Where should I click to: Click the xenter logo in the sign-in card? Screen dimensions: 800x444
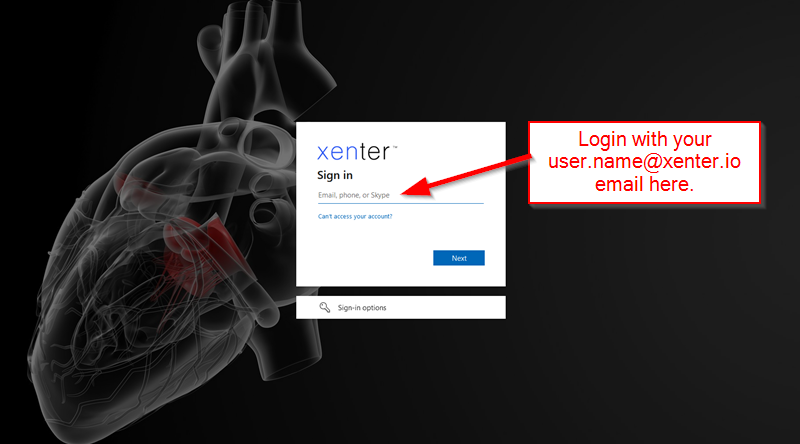[x=353, y=152]
